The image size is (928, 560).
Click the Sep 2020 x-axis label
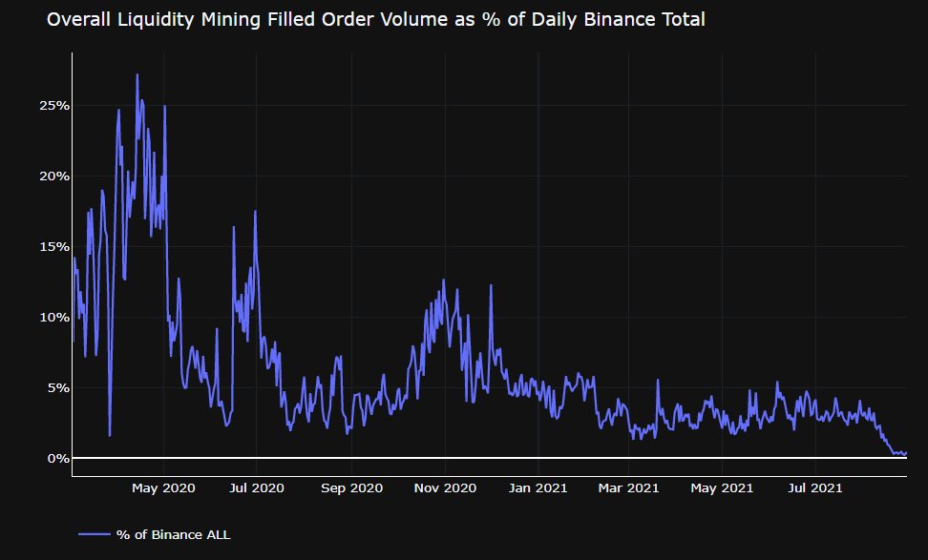pyautogui.click(x=351, y=488)
